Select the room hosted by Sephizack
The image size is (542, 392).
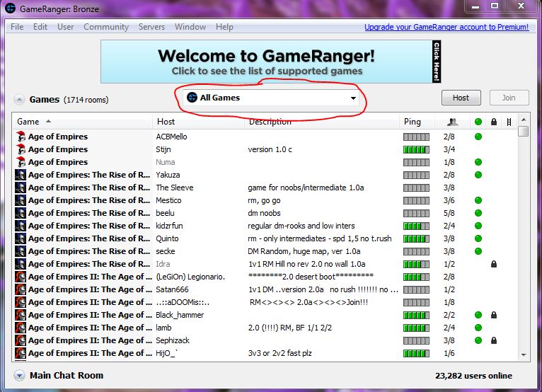click(173, 340)
